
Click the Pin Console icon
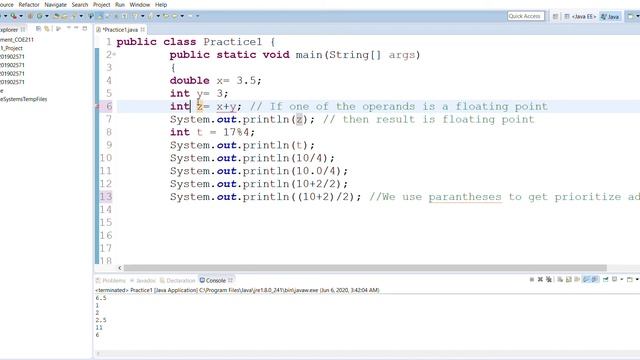pyautogui.click(x=605, y=280)
